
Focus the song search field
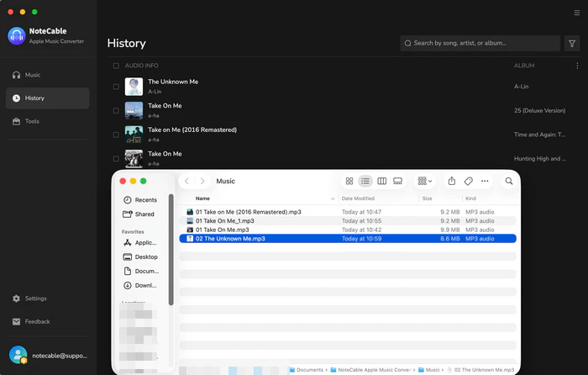point(480,44)
